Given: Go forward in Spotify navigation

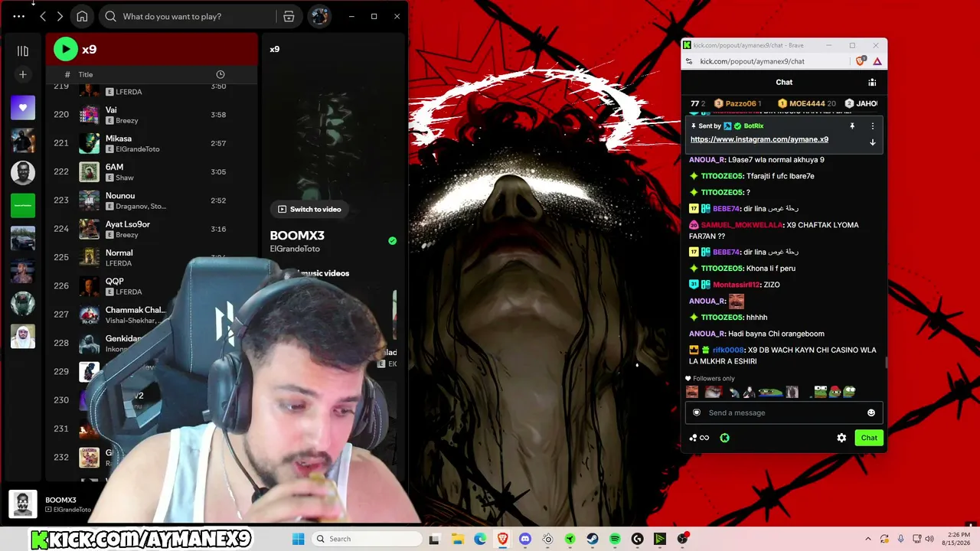Looking at the screenshot, I should [60, 16].
